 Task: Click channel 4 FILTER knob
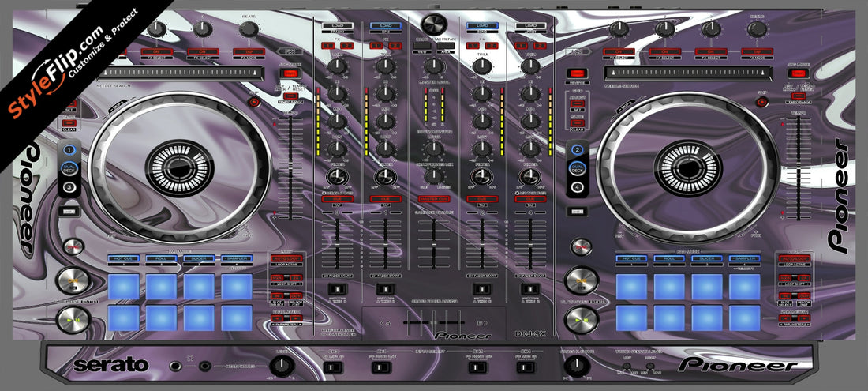[x=530, y=177]
